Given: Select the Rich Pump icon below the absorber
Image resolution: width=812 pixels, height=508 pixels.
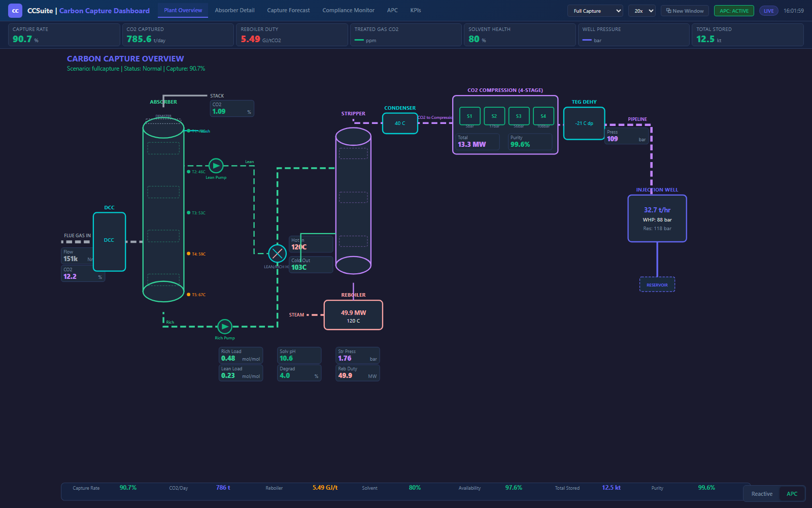Looking at the screenshot, I should tap(224, 327).
